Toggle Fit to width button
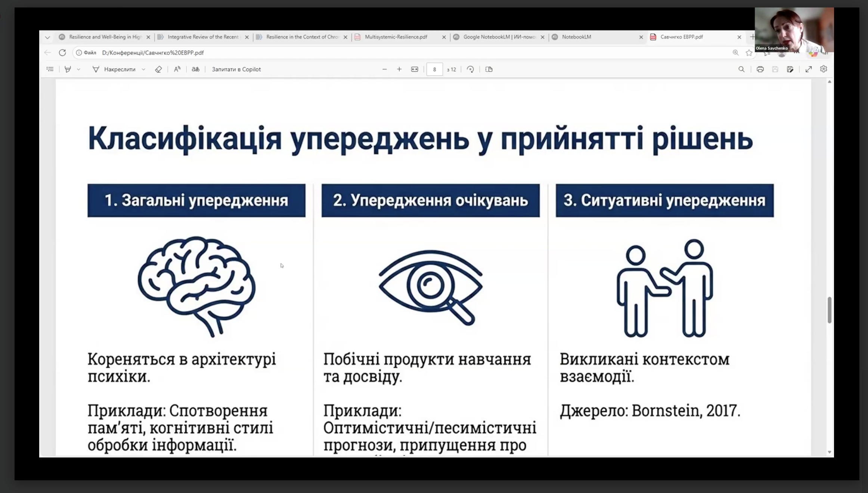The image size is (868, 493). (x=415, y=69)
